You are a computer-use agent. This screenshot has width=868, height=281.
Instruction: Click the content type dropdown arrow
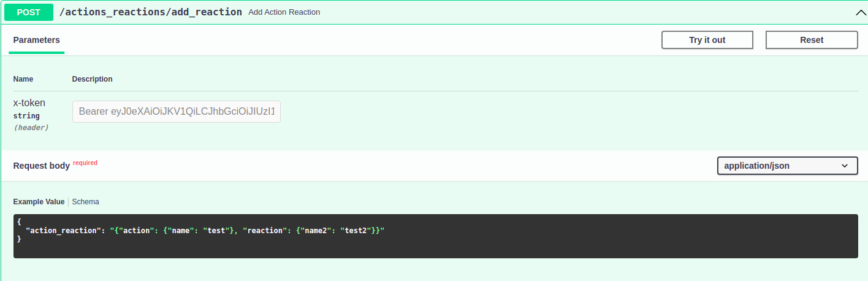pyautogui.click(x=845, y=166)
